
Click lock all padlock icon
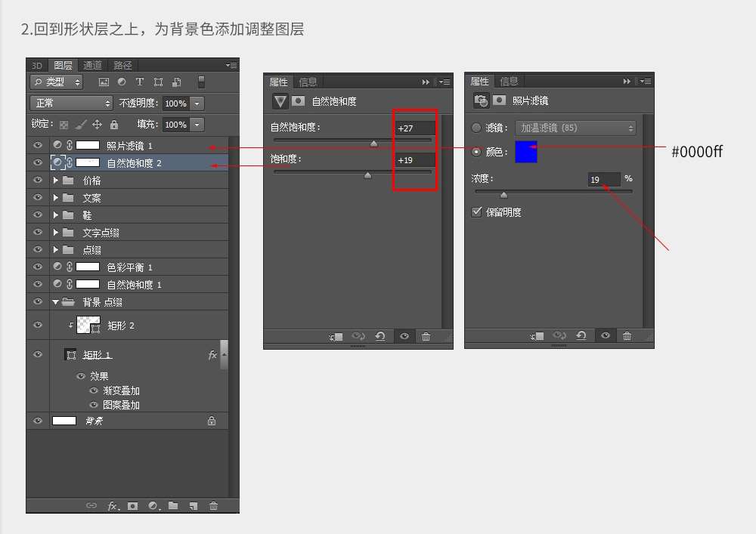point(114,125)
